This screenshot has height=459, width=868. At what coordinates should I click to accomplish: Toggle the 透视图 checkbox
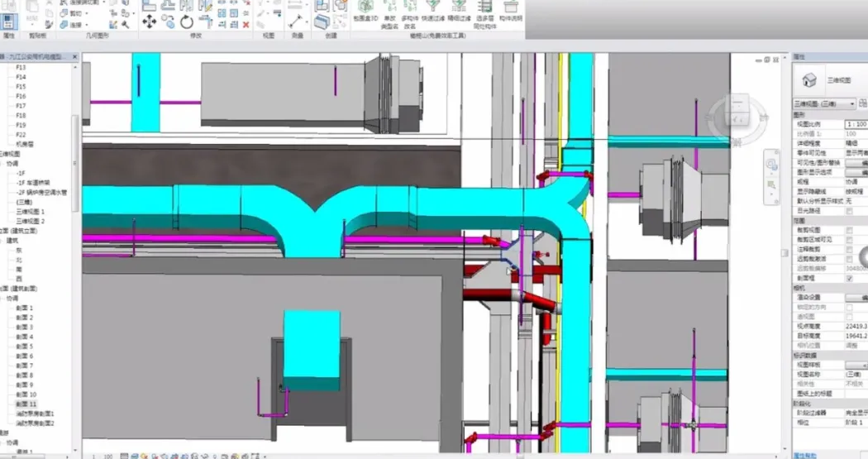tap(850, 317)
